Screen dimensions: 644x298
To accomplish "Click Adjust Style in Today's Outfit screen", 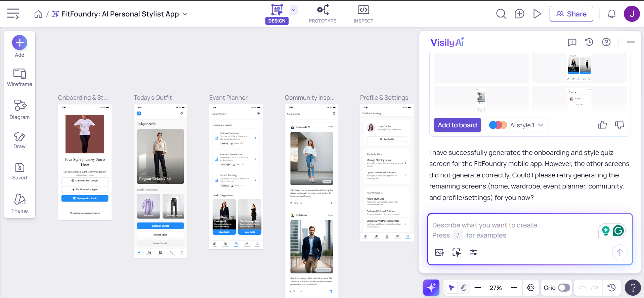I will pyautogui.click(x=160, y=235).
